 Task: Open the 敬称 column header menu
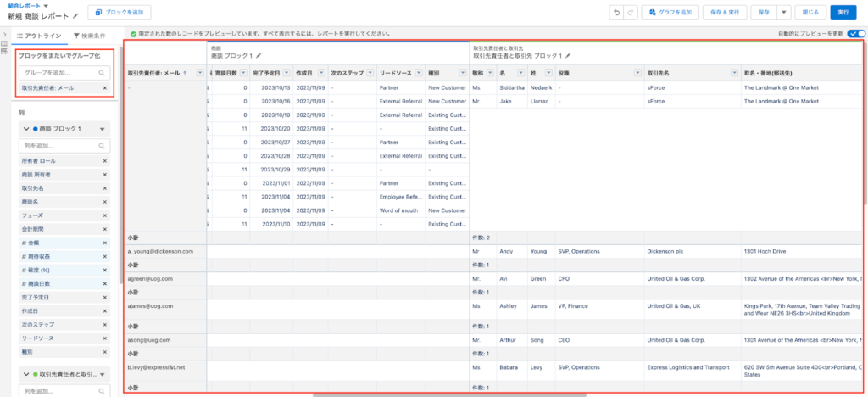pos(490,73)
